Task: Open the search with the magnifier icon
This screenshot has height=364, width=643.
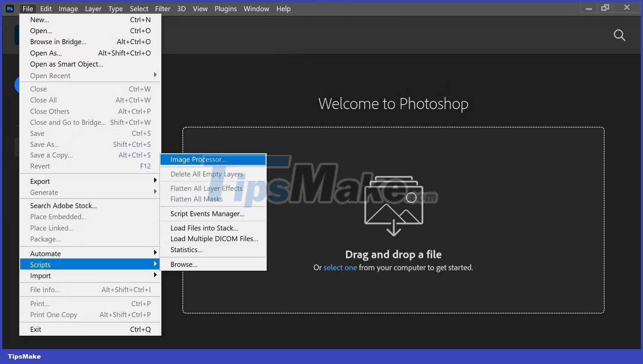Action: pyautogui.click(x=619, y=35)
